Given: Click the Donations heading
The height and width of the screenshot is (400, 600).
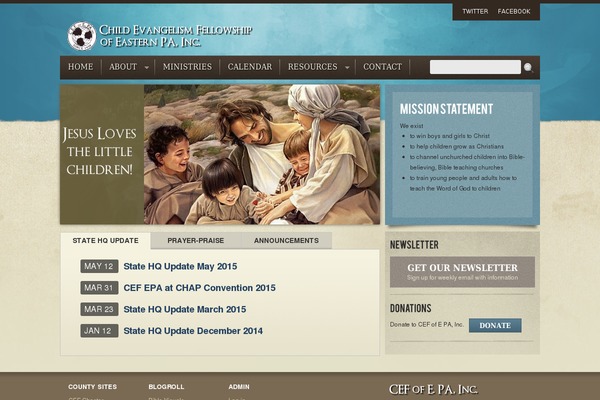Looking at the screenshot, I should pyautogui.click(x=411, y=309).
